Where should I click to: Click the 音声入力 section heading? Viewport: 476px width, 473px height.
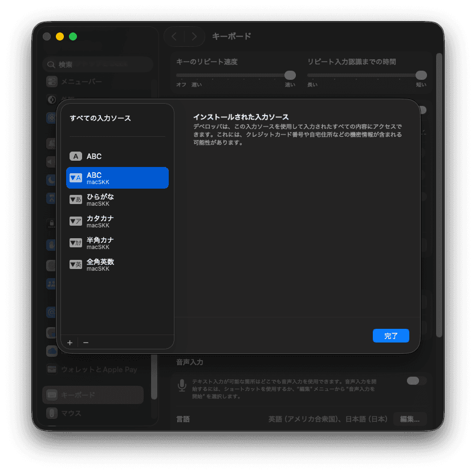tap(190, 362)
